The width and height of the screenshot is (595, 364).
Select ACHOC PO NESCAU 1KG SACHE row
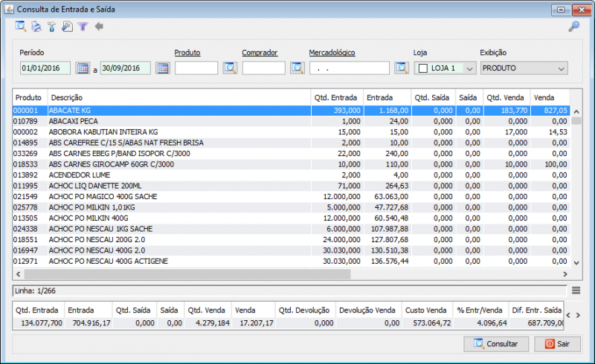pyautogui.click(x=291, y=229)
